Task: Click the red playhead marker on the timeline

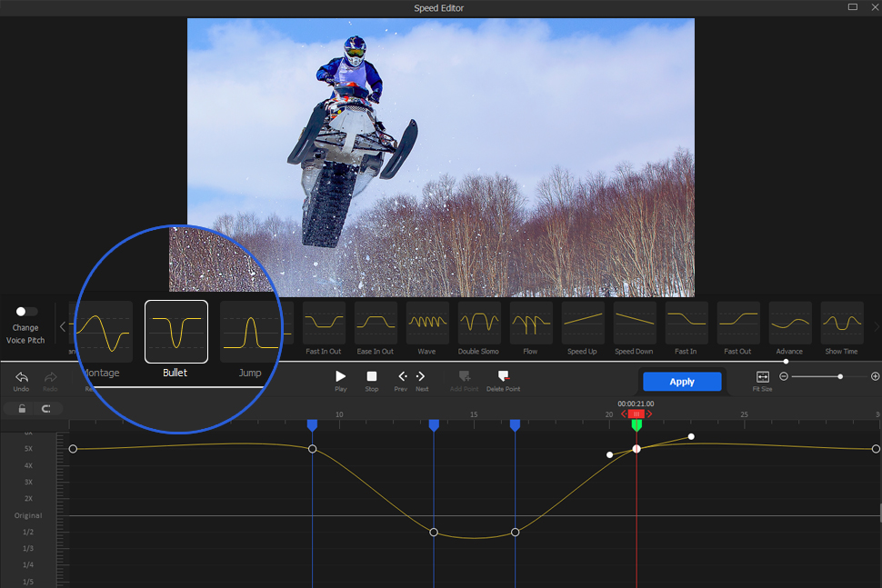Action: click(636, 414)
